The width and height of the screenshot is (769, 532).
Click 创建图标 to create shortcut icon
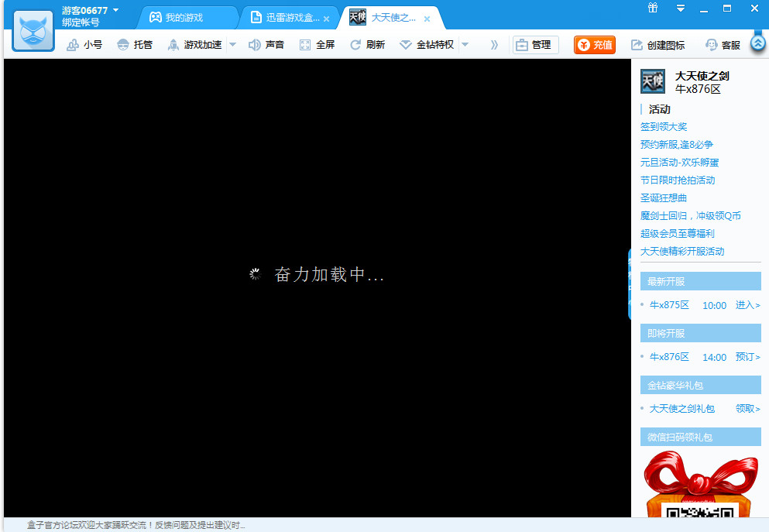pyautogui.click(x=657, y=45)
